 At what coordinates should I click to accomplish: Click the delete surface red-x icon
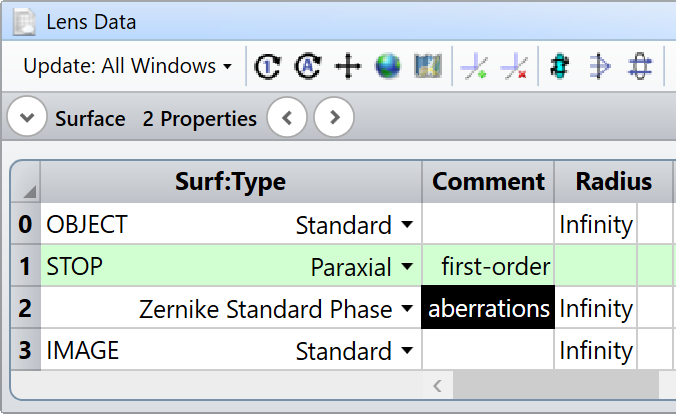point(514,67)
